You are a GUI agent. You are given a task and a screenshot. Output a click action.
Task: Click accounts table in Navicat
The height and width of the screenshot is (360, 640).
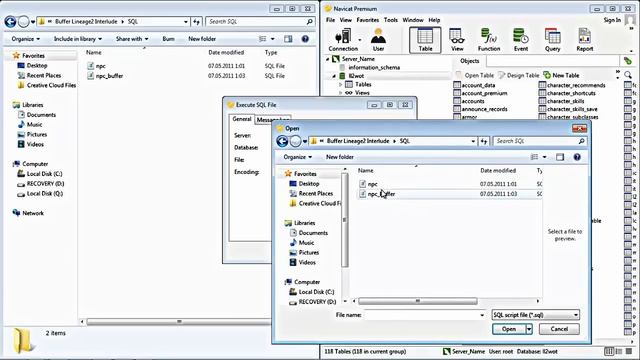click(469, 101)
